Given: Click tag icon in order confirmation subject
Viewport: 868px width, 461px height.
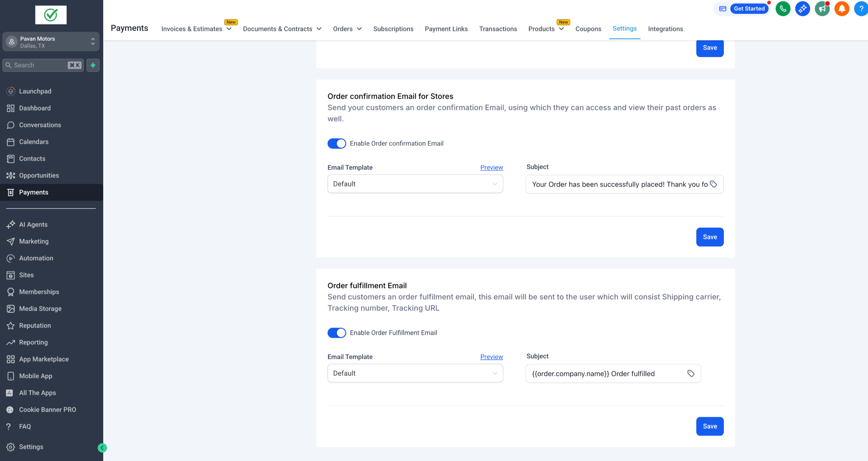Looking at the screenshot, I should point(713,184).
